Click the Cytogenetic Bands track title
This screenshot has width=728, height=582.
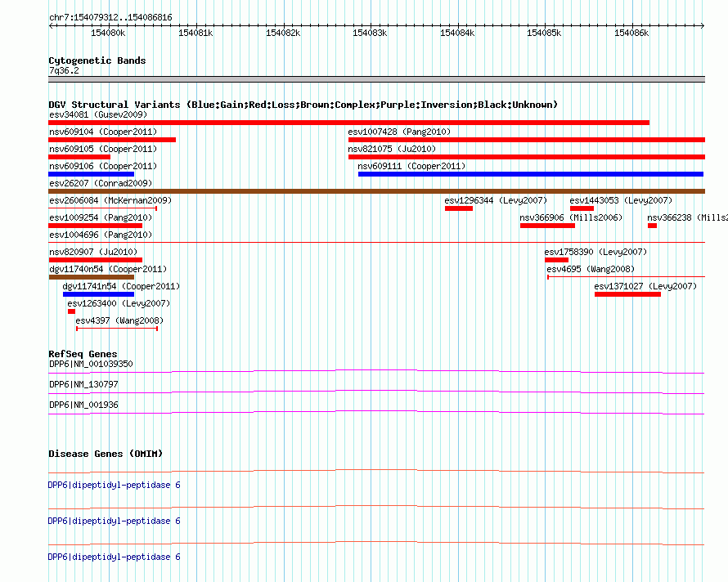click(97, 60)
